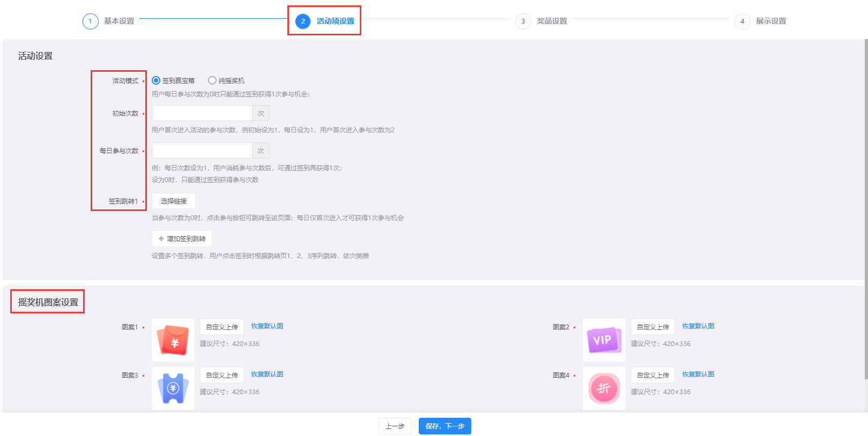Click the current step 活动项设置

[325, 21]
